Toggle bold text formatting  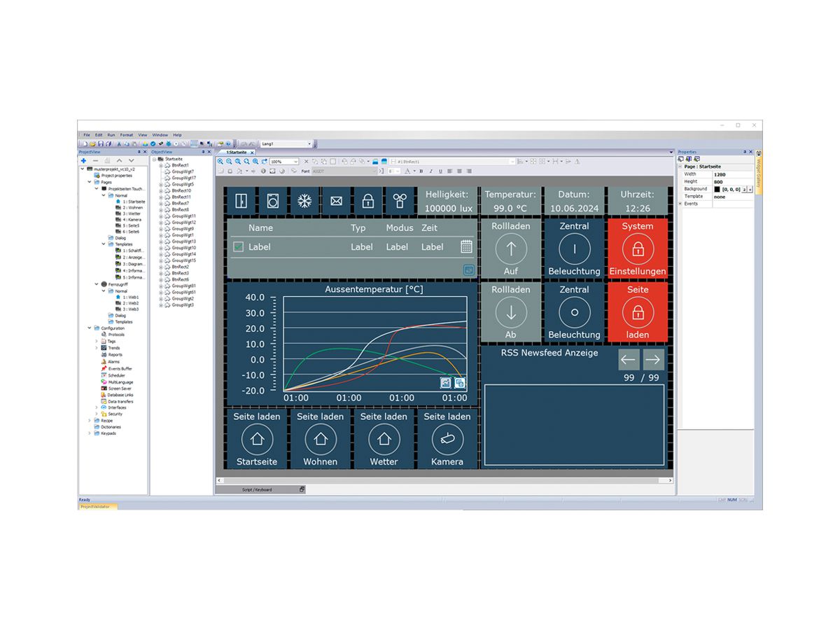coord(421,171)
